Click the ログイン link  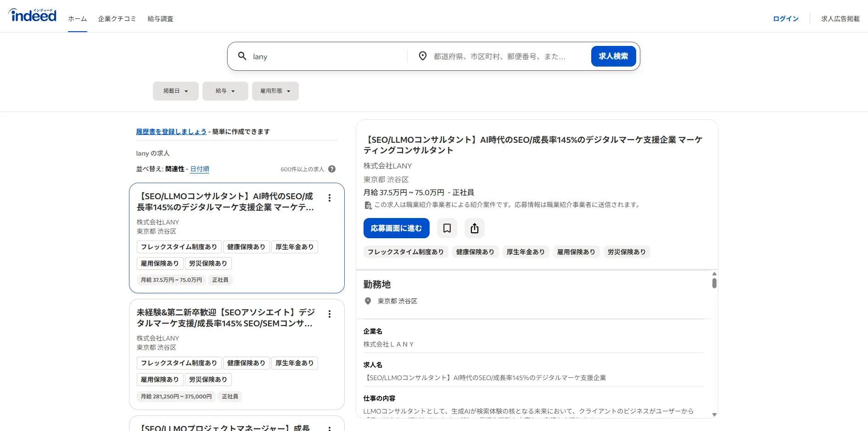coord(786,19)
